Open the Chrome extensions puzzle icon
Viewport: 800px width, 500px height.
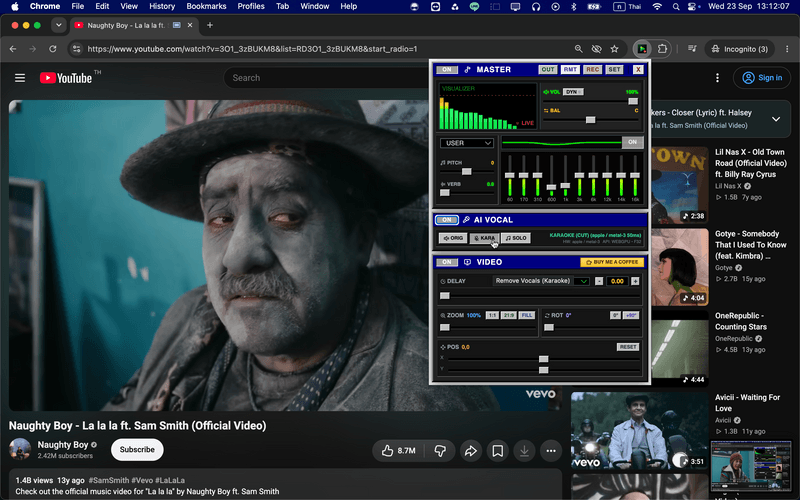click(x=662, y=49)
